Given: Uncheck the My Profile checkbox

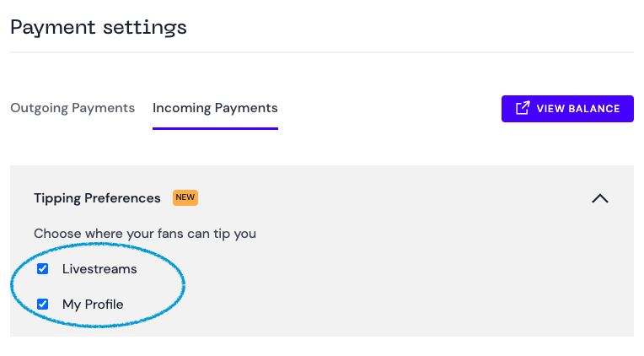Looking at the screenshot, I should (43, 305).
